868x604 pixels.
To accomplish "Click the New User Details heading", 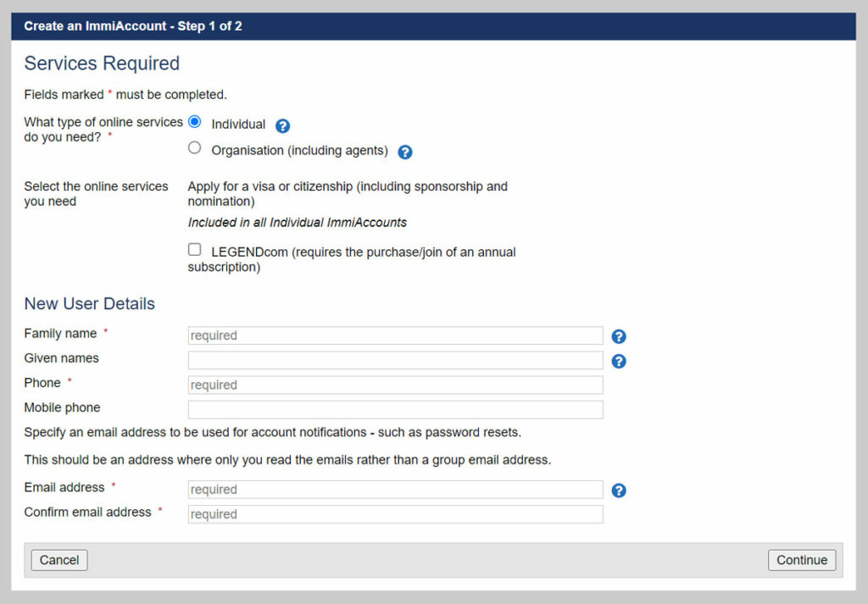I will pyautogui.click(x=90, y=303).
